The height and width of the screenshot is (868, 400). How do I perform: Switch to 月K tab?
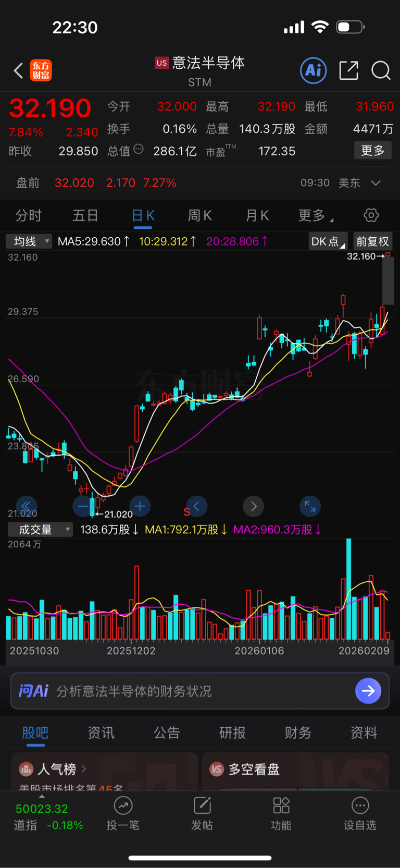point(257,215)
